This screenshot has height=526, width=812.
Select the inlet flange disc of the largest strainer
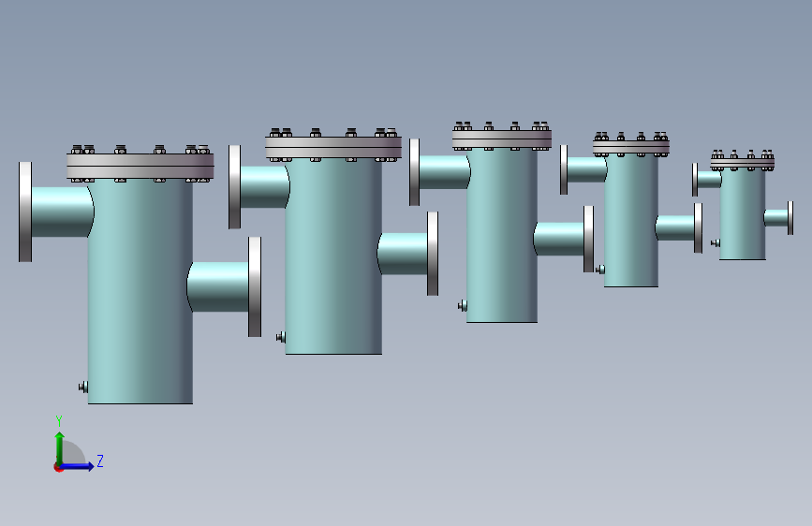coord(25,212)
